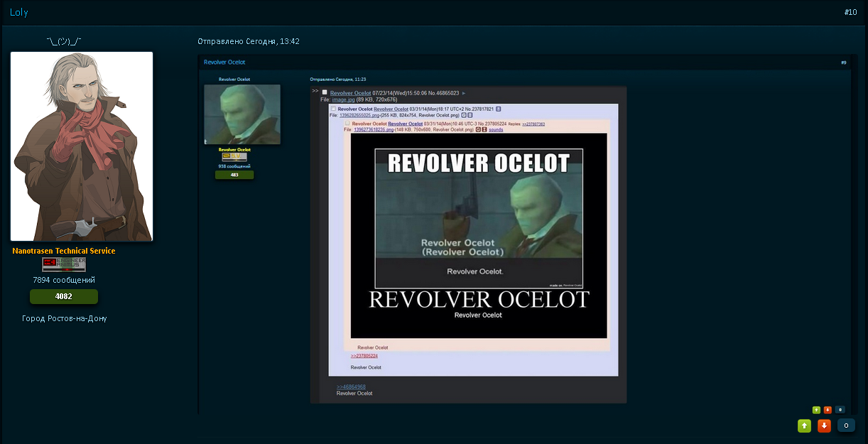Click first red icon before sounds link

pos(478,130)
